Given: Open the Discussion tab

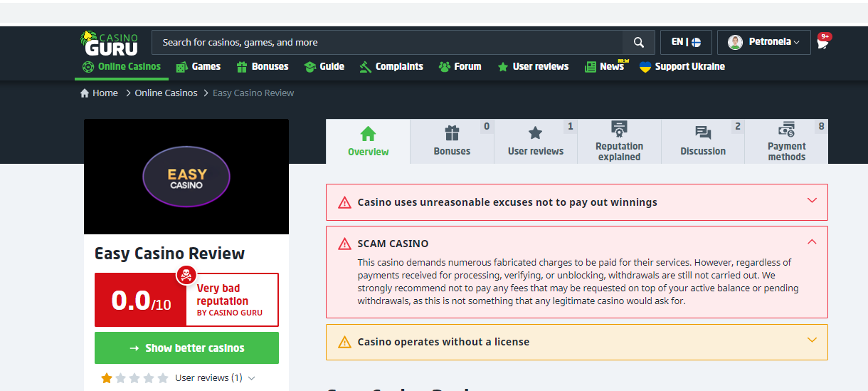Looking at the screenshot, I should click(702, 142).
